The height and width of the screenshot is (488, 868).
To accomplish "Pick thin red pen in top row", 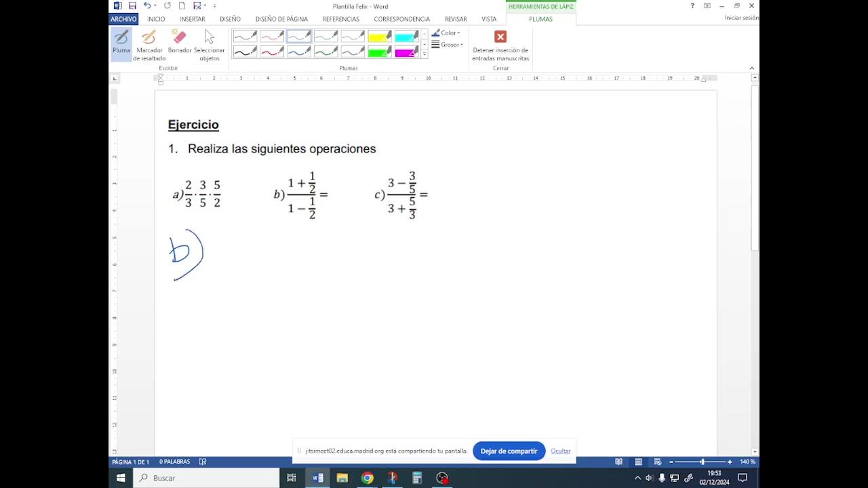I will coord(272,36).
